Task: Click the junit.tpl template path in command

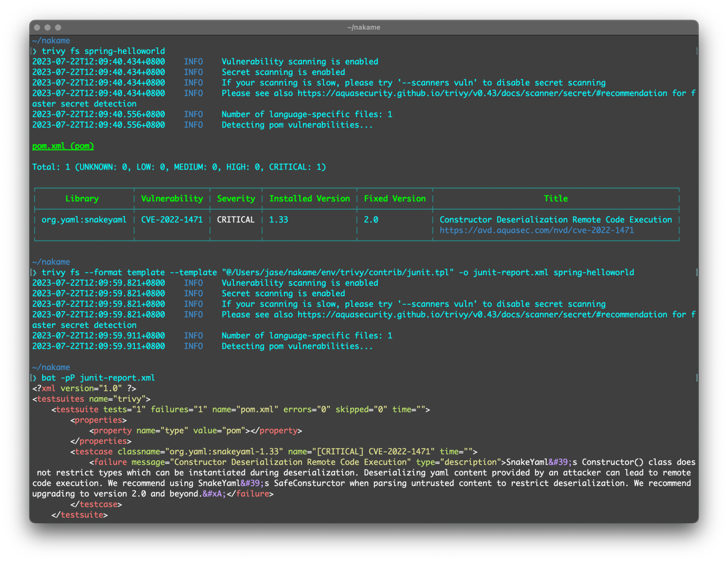Action: click(338, 273)
